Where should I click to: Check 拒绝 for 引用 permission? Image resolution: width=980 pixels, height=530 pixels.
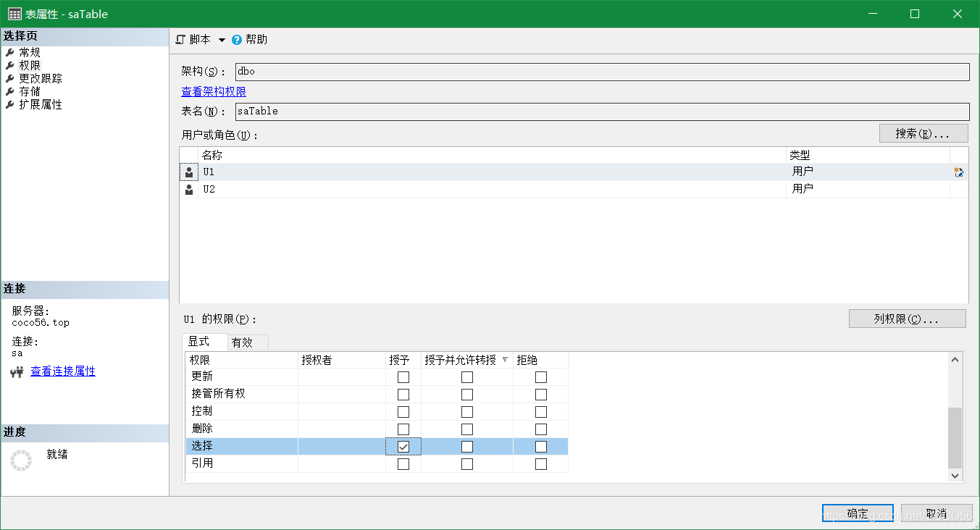pyautogui.click(x=541, y=464)
